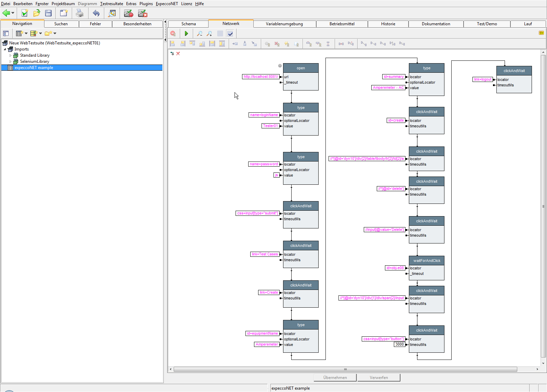Collapse the Imports tree node

click(5, 49)
